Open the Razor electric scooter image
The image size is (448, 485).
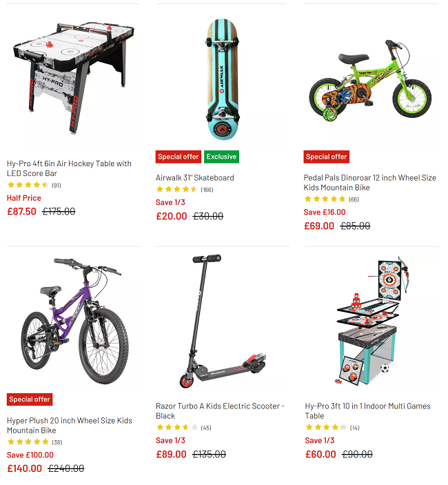pos(223,321)
